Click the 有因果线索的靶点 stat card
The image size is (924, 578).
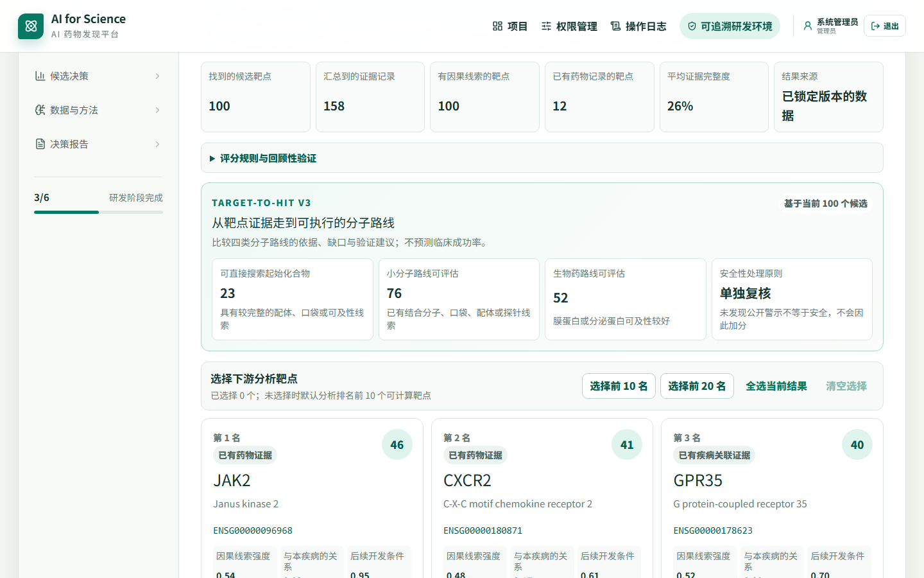(x=484, y=97)
